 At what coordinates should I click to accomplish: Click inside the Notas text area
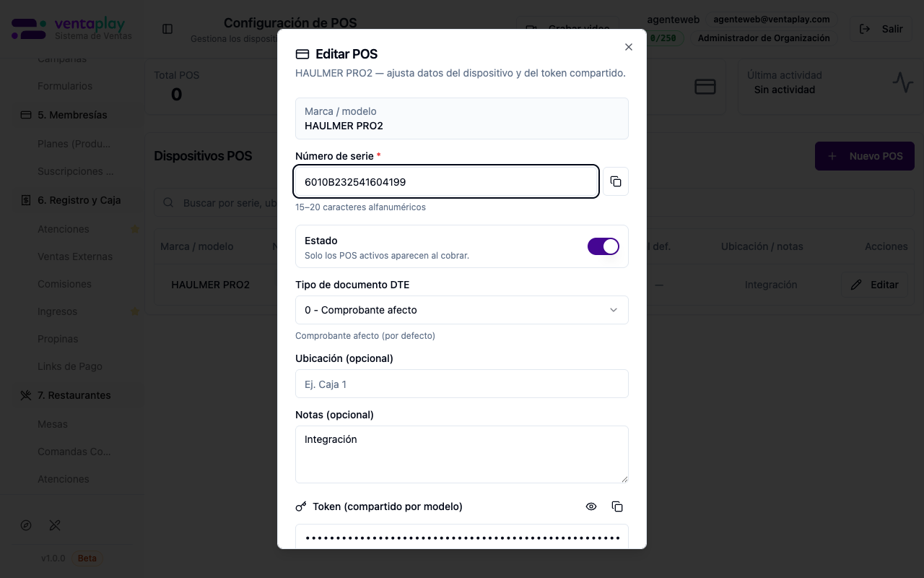[461, 454]
